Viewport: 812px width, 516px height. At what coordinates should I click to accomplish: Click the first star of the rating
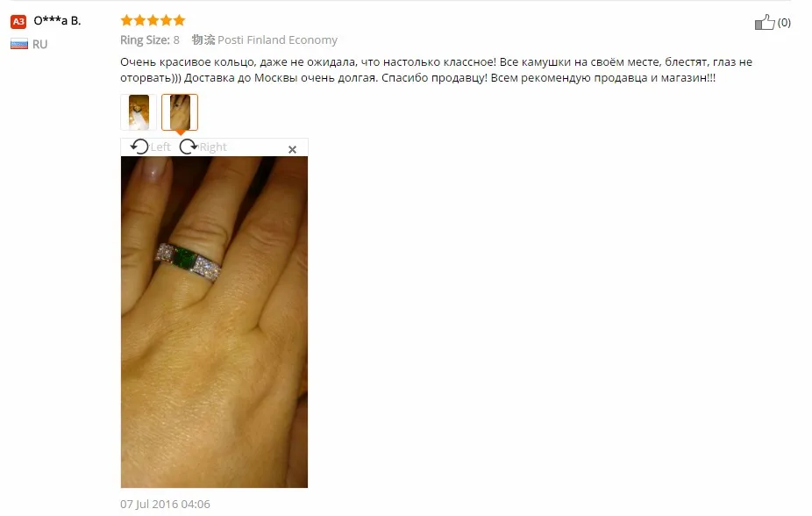coord(126,20)
